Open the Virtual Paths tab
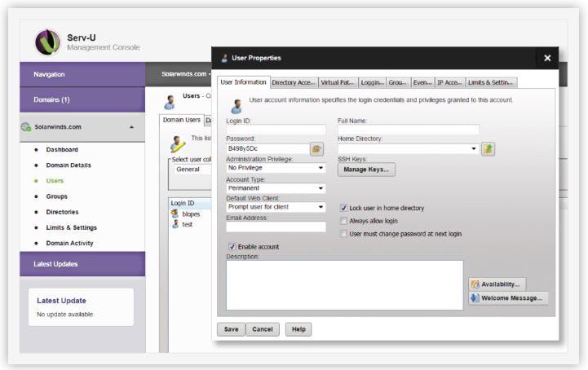The image size is (588, 370). (x=338, y=82)
